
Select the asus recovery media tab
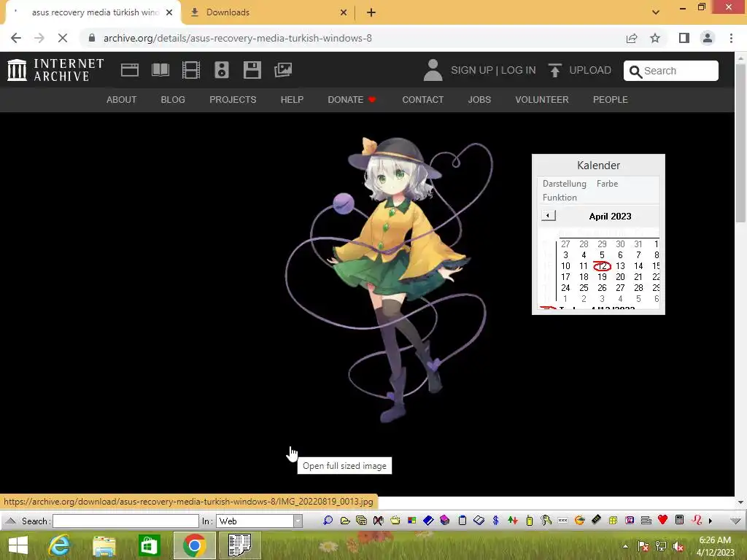point(93,12)
